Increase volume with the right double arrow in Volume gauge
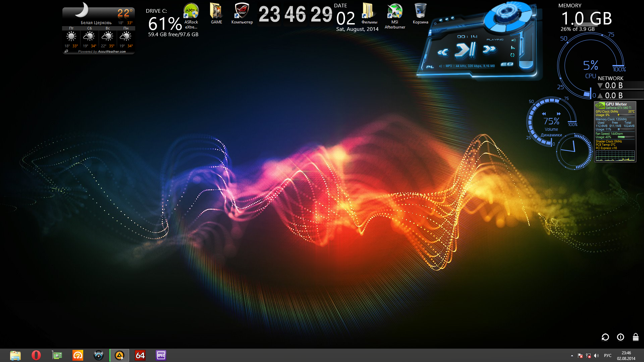644x362 pixels. click(x=558, y=114)
